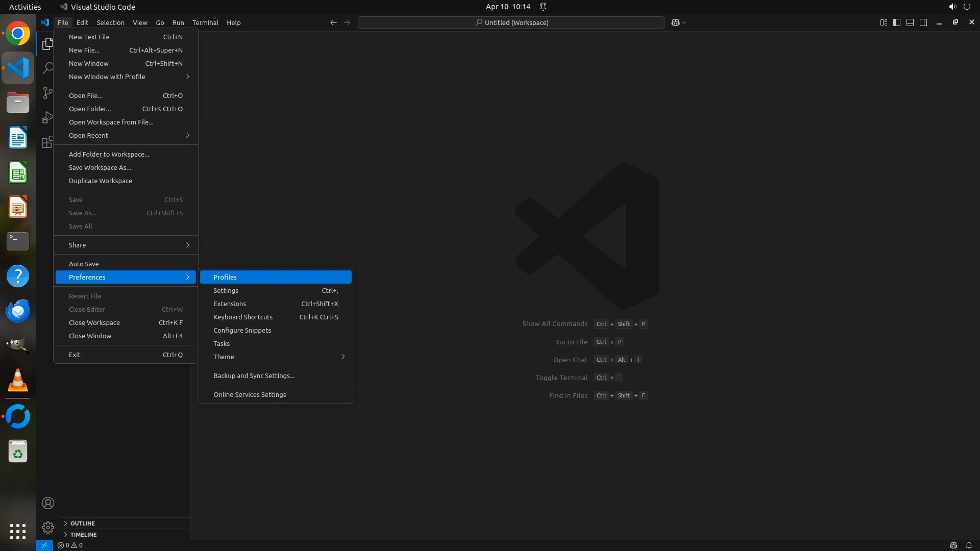980x551 pixels.
Task: Click the Copilot chat icon in title bar
Action: 675,22
